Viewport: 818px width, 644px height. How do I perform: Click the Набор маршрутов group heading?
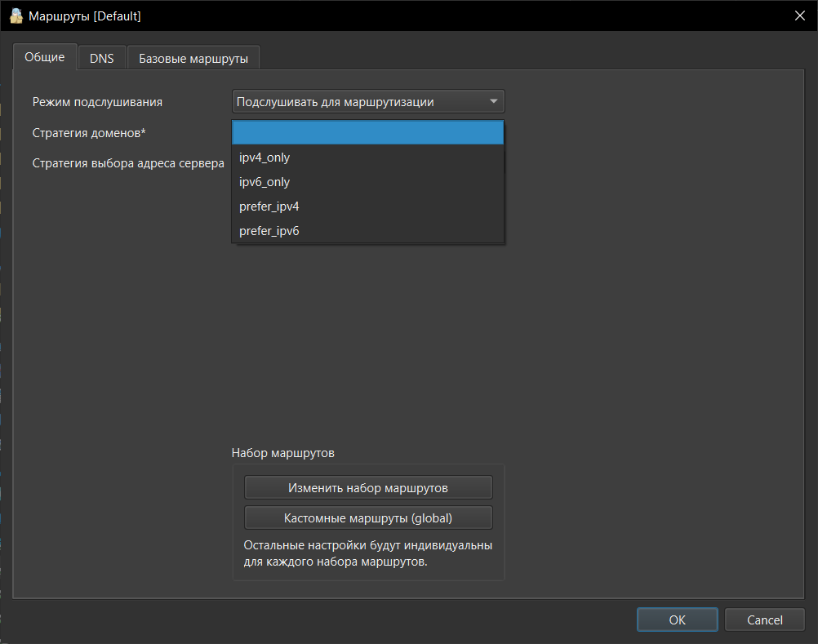283,452
